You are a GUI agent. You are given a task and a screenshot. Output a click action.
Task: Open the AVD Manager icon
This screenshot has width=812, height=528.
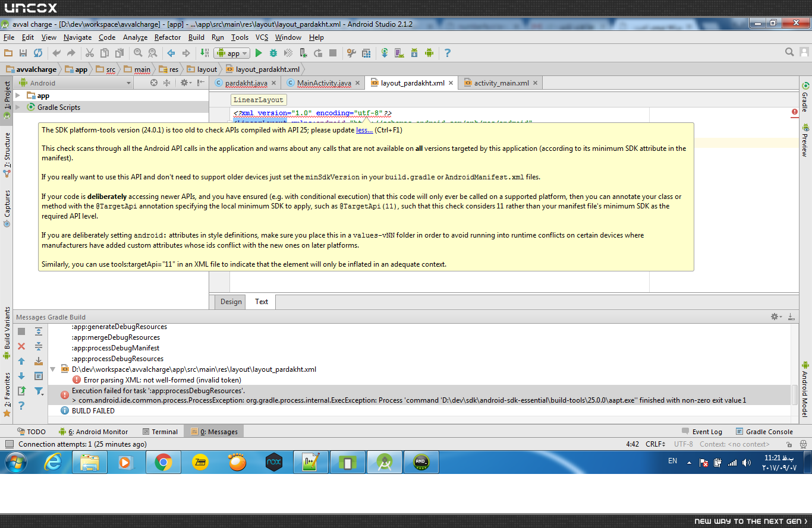pyautogui.click(x=399, y=53)
